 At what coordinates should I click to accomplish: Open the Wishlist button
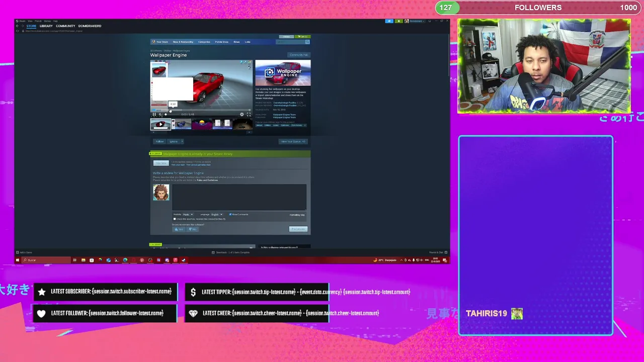pyautogui.click(x=287, y=37)
